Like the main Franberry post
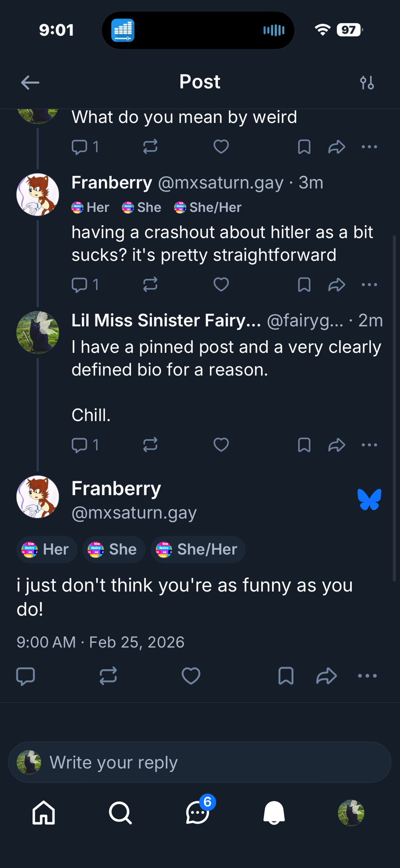This screenshot has width=400, height=868. (190, 676)
